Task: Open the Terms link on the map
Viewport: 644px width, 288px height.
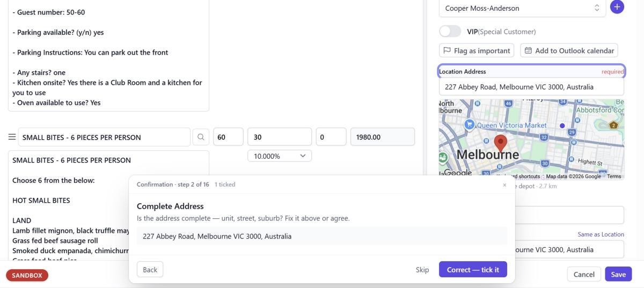Action: [614, 176]
